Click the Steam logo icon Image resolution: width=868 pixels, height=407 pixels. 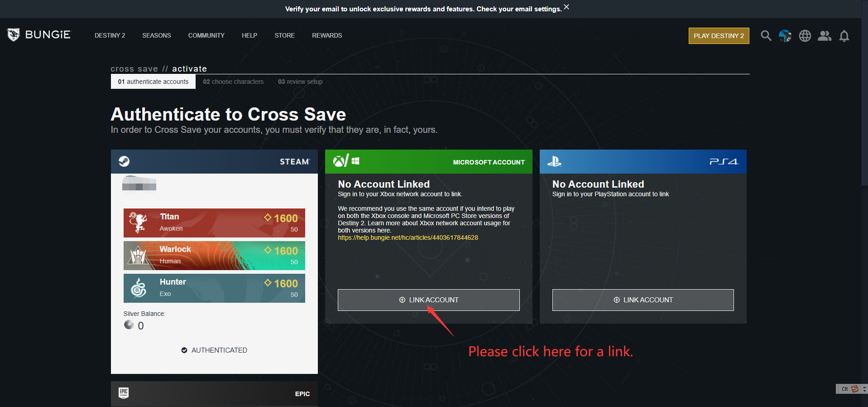click(x=124, y=161)
